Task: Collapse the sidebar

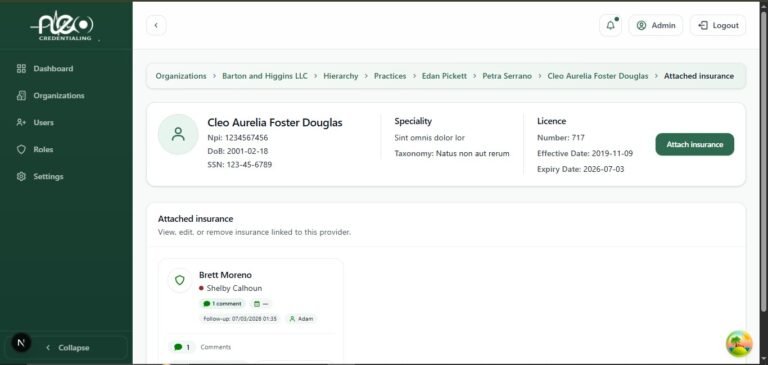Action: point(68,347)
